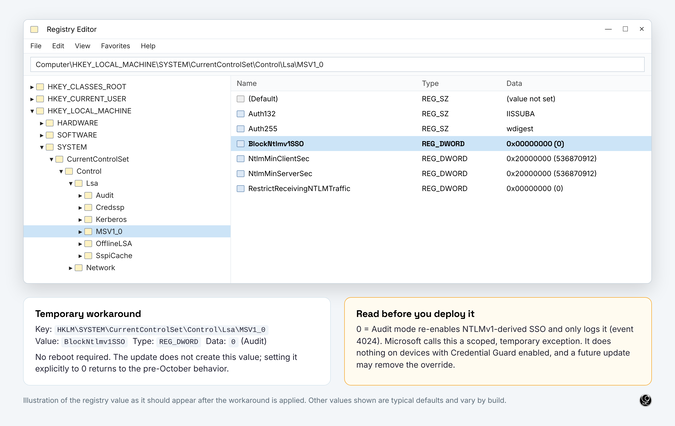Click the Auth132 value icon
The height and width of the screenshot is (426, 675).
pyautogui.click(x=241, y=114)
